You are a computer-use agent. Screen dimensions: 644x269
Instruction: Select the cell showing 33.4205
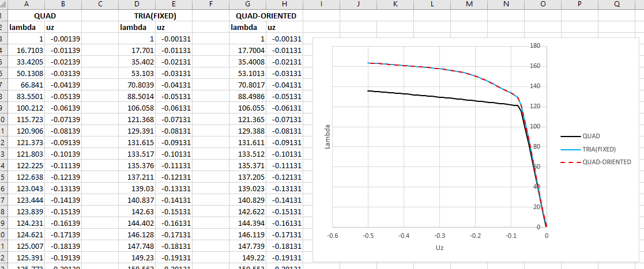click(27, 62)
